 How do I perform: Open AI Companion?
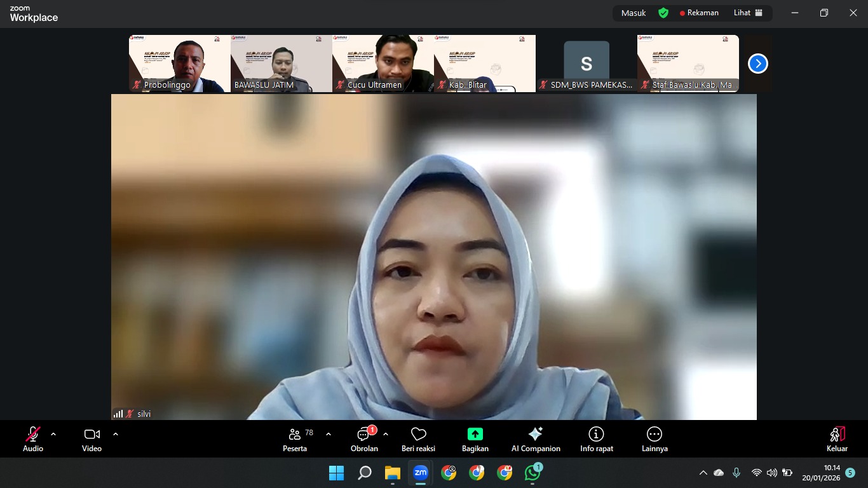click(536, 438)
